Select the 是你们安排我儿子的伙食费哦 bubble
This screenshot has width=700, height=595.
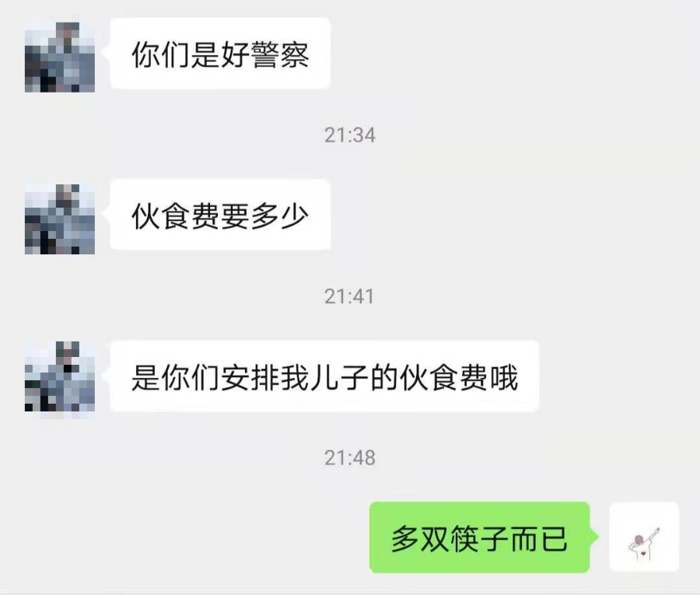324,376
